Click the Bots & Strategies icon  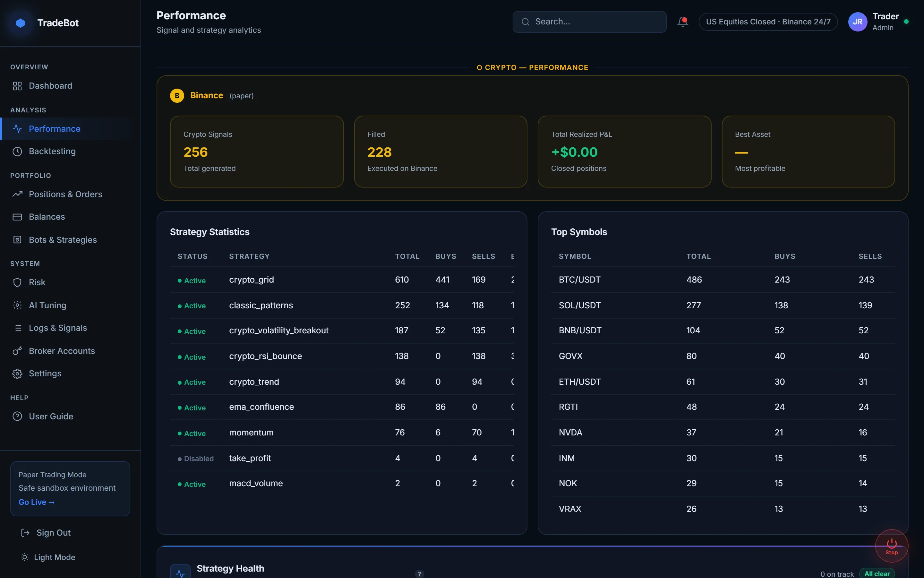(x=17, y=240)
